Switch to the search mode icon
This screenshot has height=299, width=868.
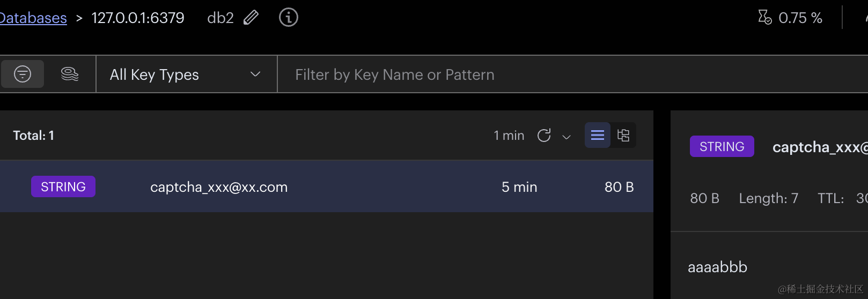(x=70, y=74)
